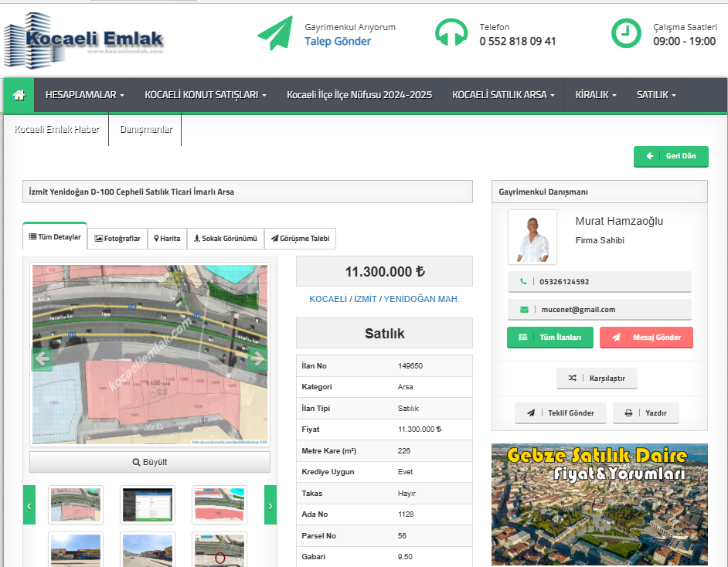Image resolution: width=728 pixels, height=567 pixels.
Task: Expand the HESAPLAMALAR dropdown menu
Action: point(85,95)
